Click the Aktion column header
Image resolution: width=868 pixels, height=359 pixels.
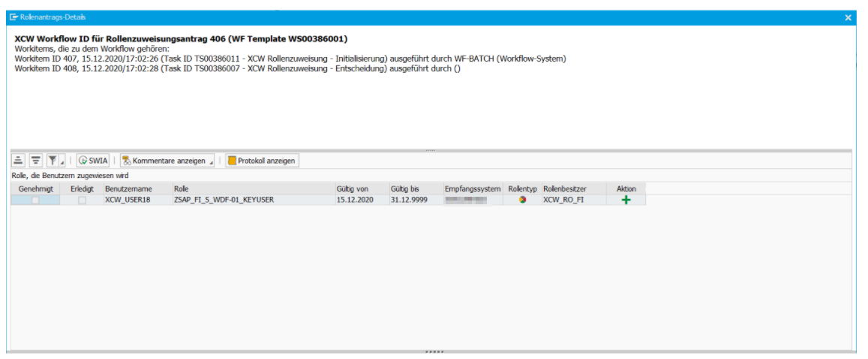[626, 189]
